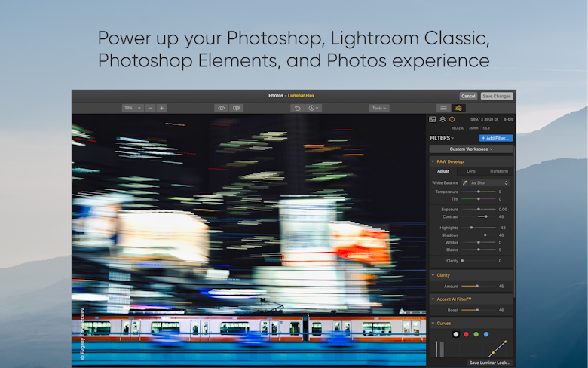Collapse the RAW Develop filter

433,161
